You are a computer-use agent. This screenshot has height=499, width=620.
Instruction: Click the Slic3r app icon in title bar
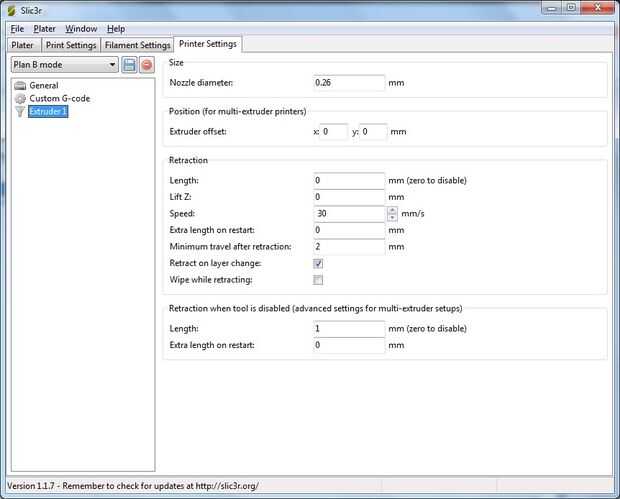(x=12, y=11)
